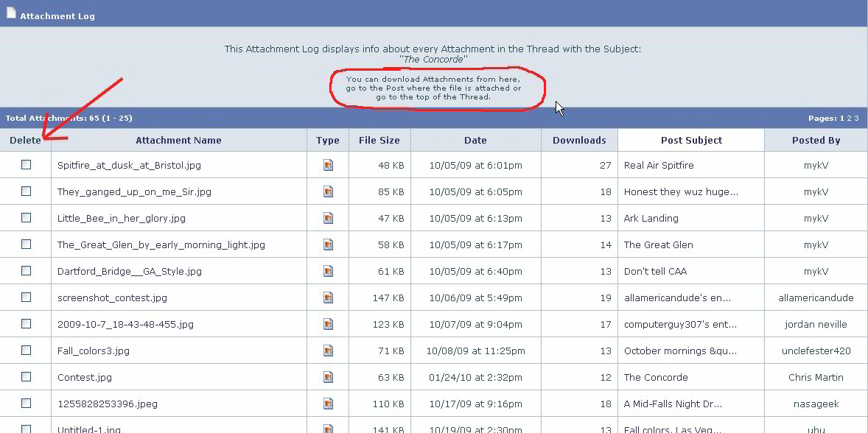Screen dimensions: 868x433
Task: Download 1255828253396.jpeg attachment
Action: [108, 404]
